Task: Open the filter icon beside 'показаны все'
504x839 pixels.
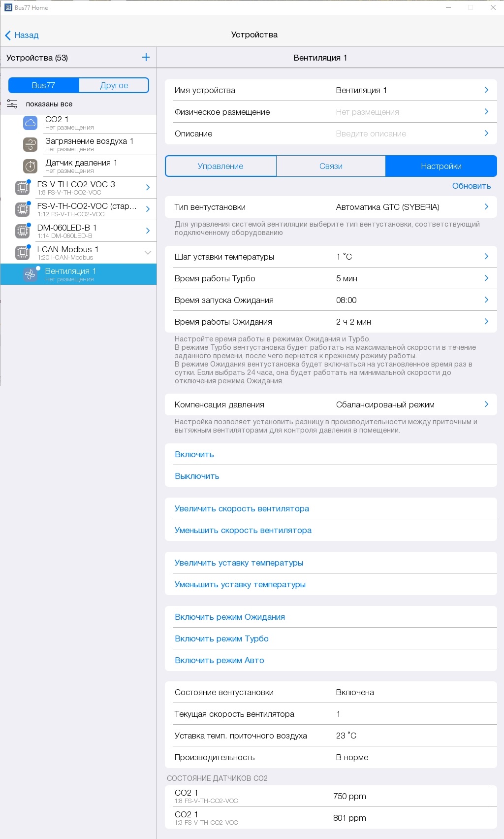Action: (x=12, y=104)
